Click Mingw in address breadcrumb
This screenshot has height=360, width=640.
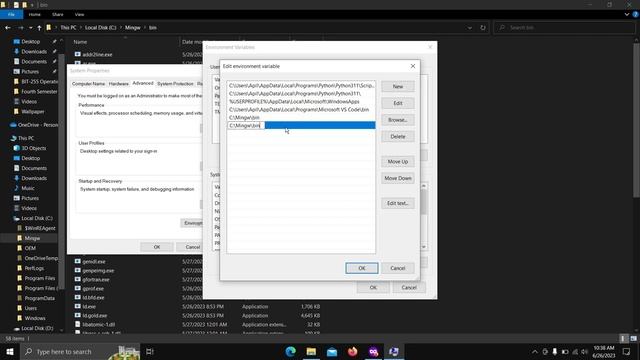(x=133, y=28)
